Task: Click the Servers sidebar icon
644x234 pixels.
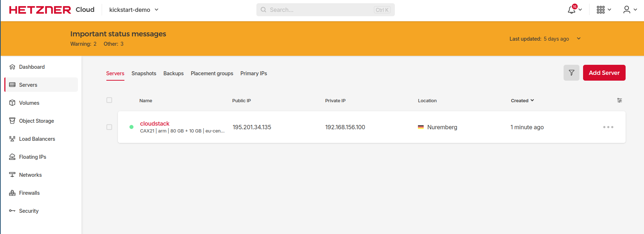Action: (12, 85)
